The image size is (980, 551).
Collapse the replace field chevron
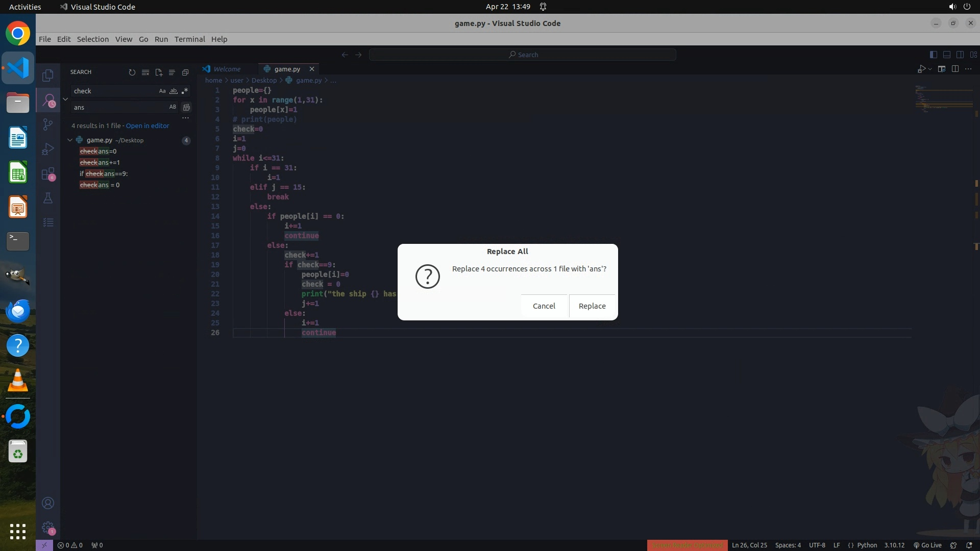65,99
